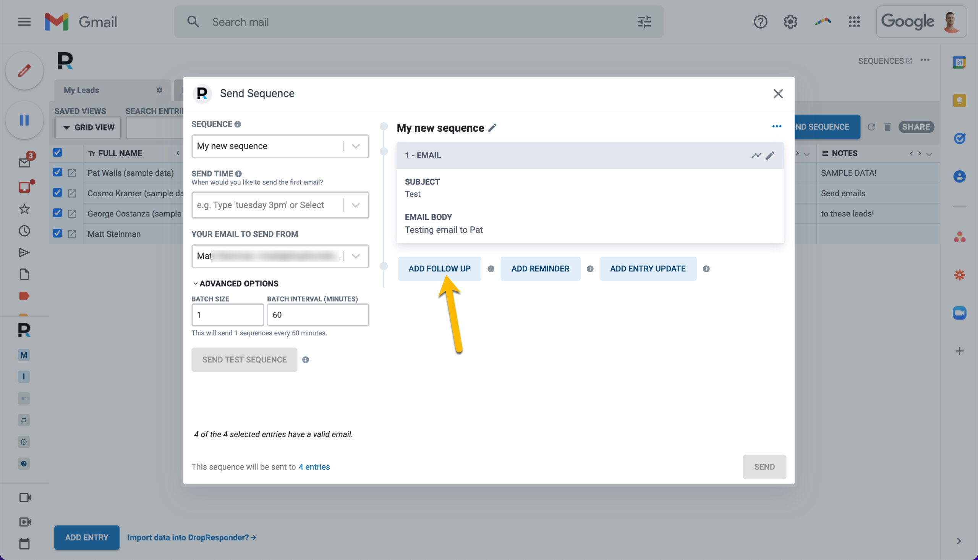Collapse the Advanced Options section
The height and width of the screenshot is (560, 978).
[x=235, y=284]
